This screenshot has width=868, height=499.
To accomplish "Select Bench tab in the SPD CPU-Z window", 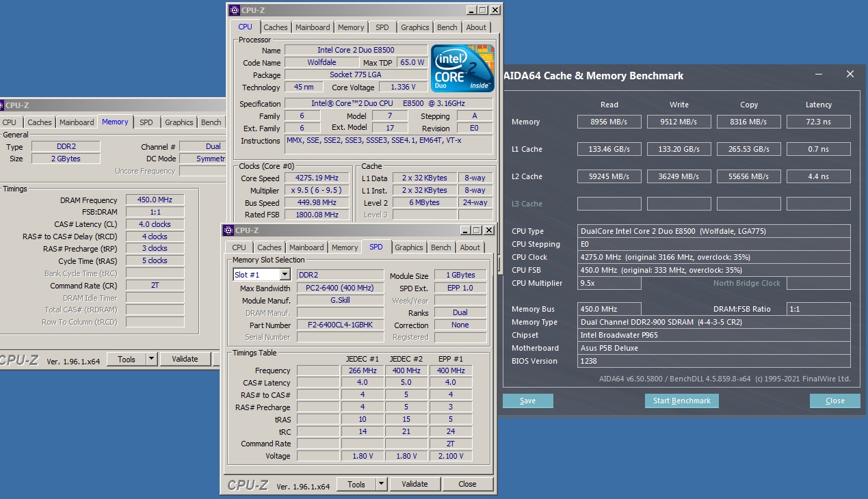I will [x=441, y=247].
